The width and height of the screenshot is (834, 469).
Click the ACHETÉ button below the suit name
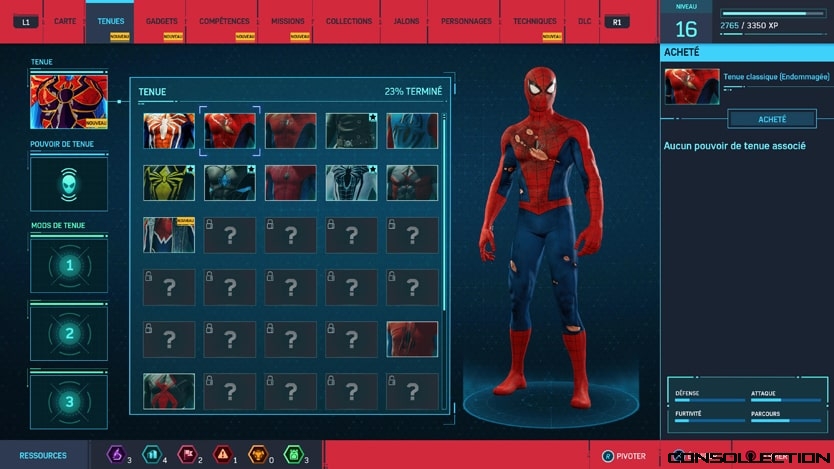772,119
